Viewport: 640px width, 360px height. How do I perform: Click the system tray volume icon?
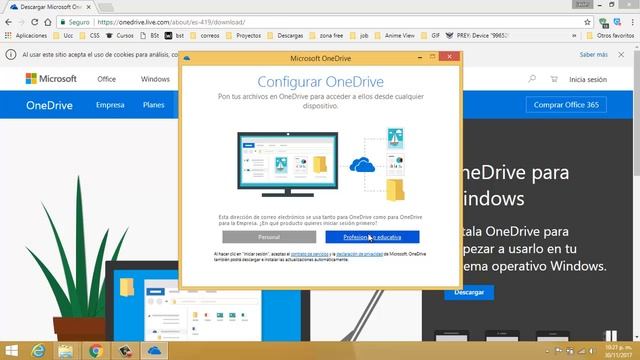(x=591, y=351)
